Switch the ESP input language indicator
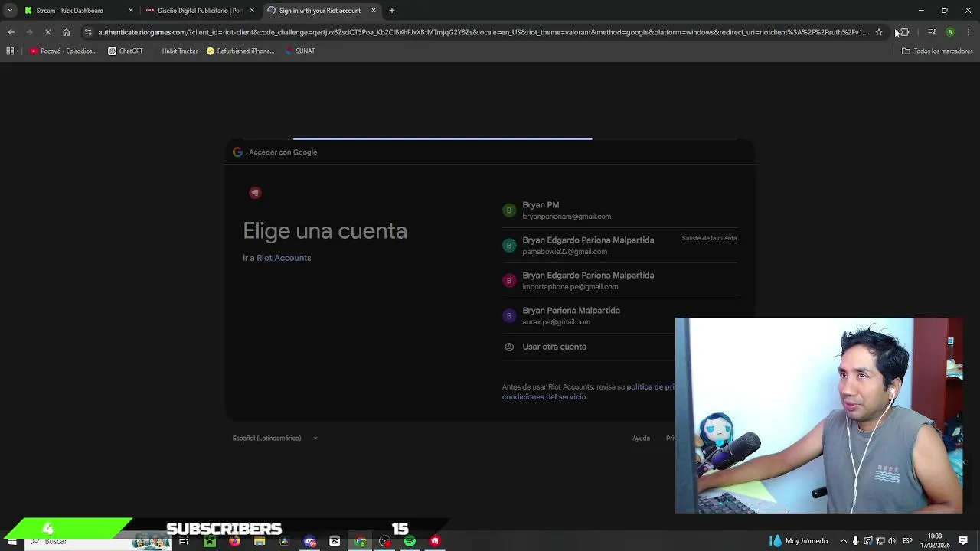980x551 pixels. tap(908, 541)
